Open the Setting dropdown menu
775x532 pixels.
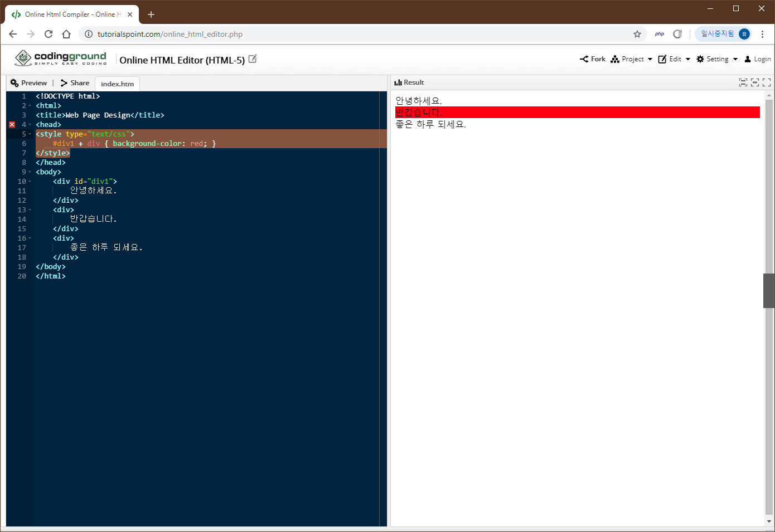click(x=717, y=59)
